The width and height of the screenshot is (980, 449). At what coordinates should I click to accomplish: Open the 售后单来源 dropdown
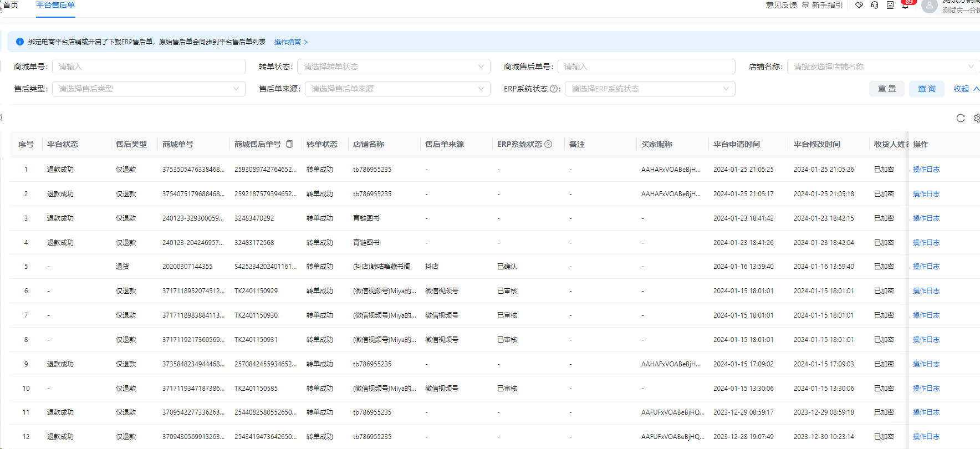click(397, 89)
